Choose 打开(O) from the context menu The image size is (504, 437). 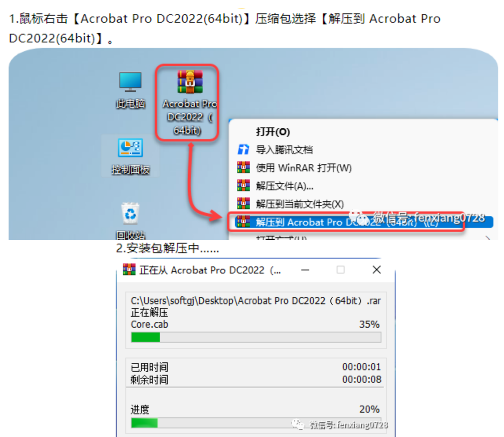(273, 132)
